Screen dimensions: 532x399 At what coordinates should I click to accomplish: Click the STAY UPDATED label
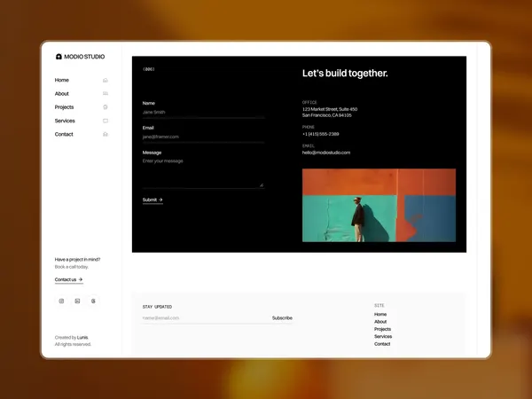157,307
